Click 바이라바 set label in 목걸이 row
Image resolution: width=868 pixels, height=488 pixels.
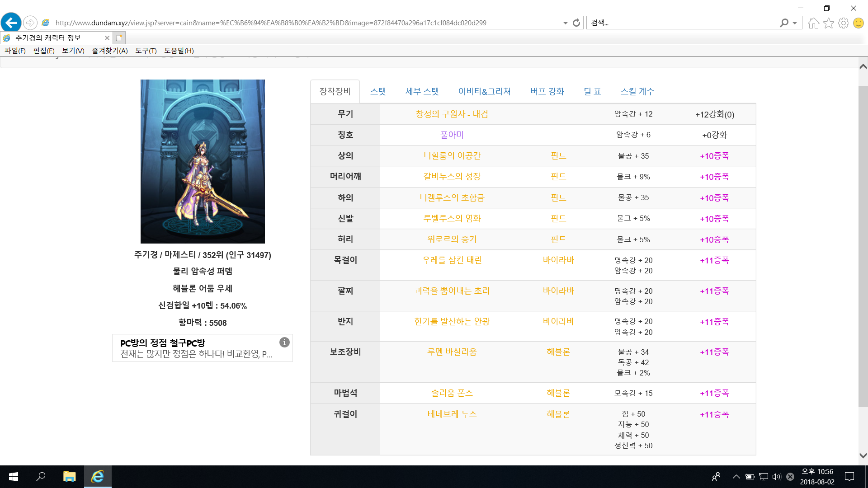(558, 260)
